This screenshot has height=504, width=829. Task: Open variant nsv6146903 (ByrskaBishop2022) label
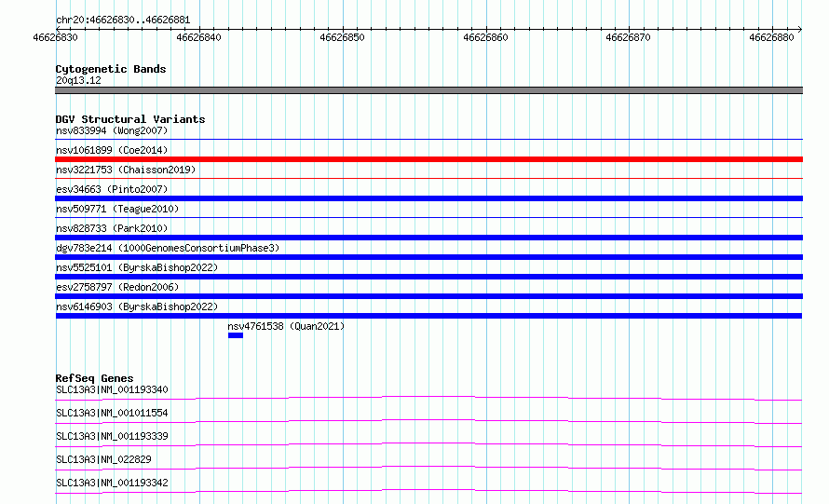[137, 306]
